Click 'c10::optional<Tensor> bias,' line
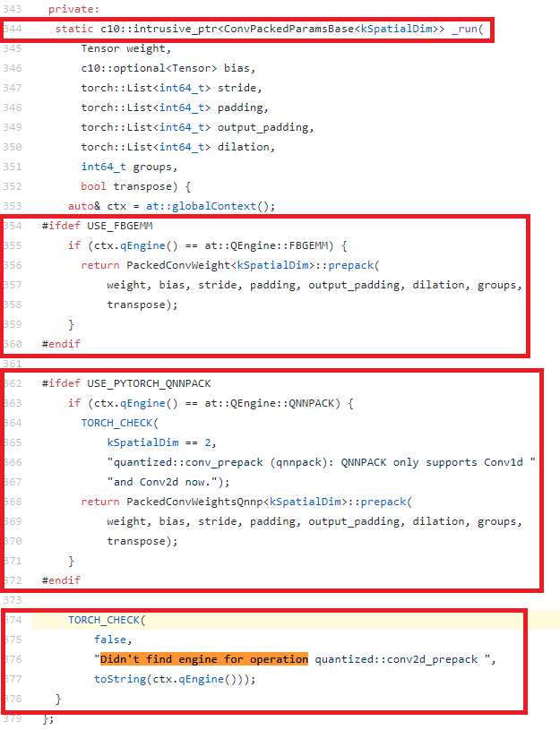 click(168, 68)
